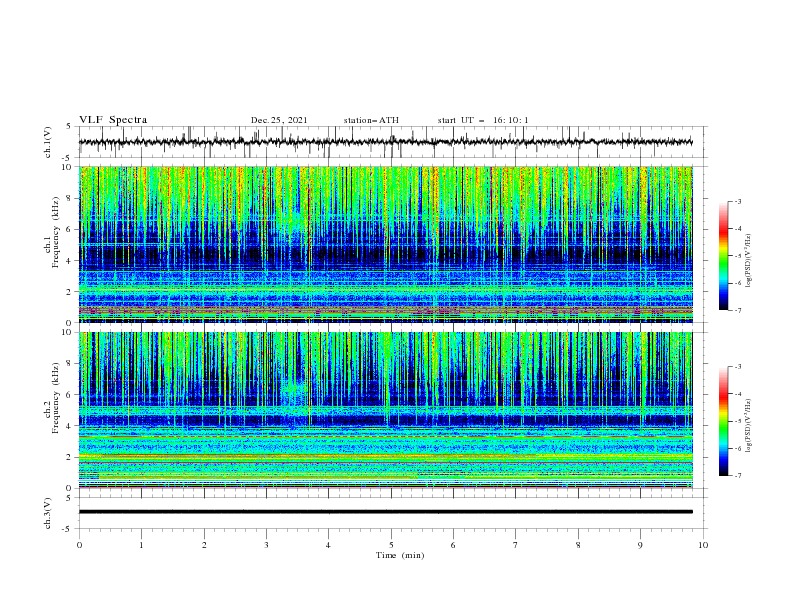Click the "Time (min)" axis label
The image size is (792, 612).
click(400, 555)
